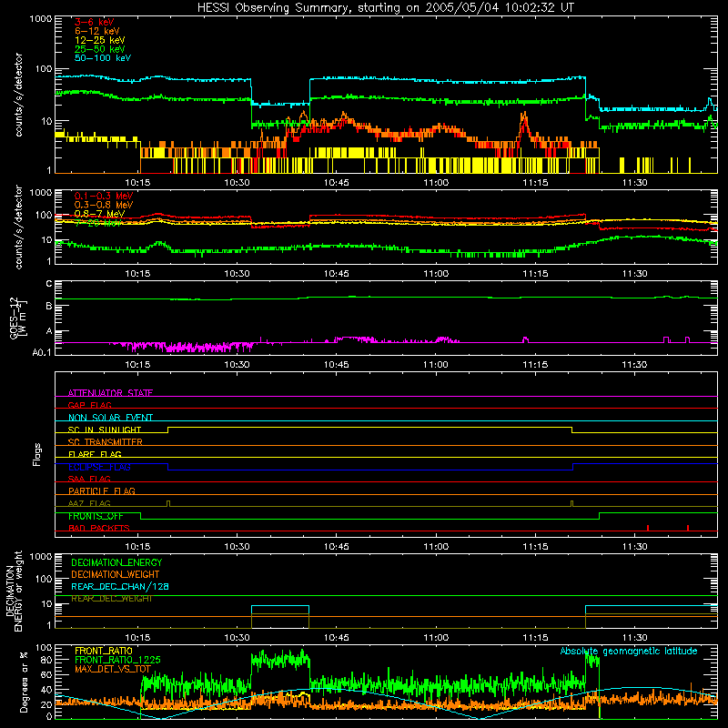Click the 12-25 keV legend entry

tap(100, 40)
